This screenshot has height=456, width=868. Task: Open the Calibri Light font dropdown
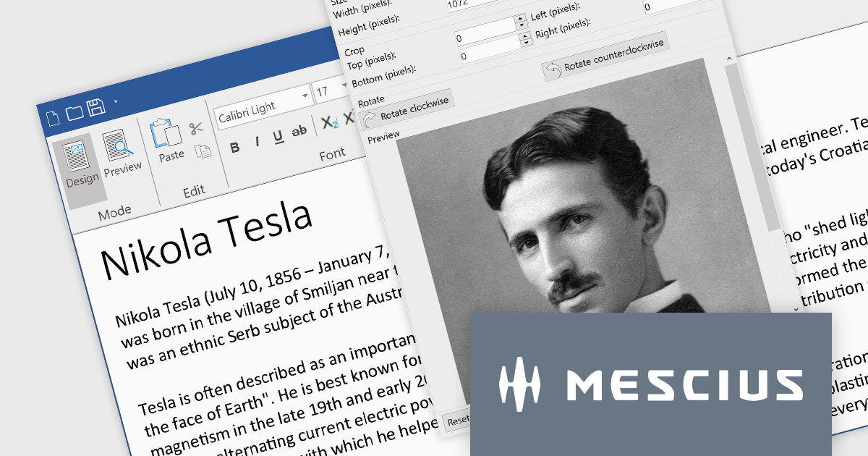pos(305,96)
